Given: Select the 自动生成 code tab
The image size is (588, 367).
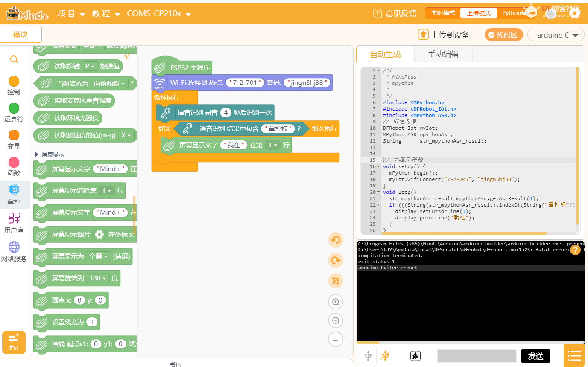Looking at the screenshot, I should 385,54.
